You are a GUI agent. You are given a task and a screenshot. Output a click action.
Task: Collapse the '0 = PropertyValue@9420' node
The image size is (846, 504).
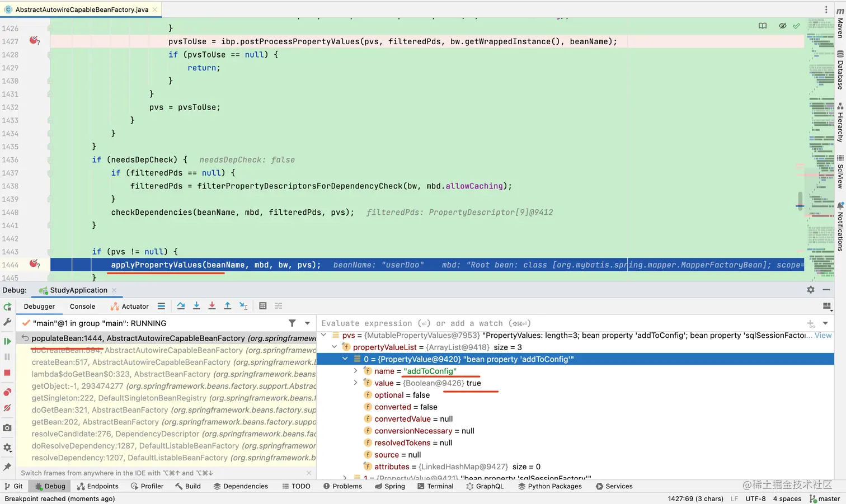345,359
